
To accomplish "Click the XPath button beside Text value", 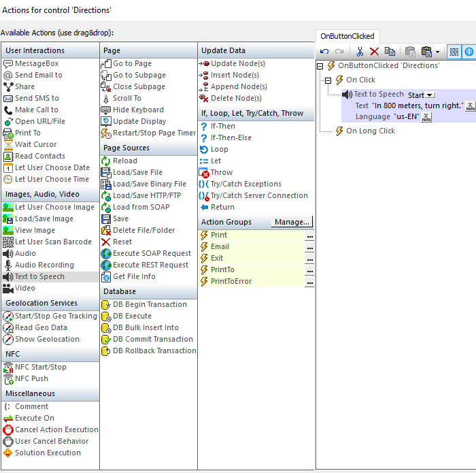I will point(471,105).
